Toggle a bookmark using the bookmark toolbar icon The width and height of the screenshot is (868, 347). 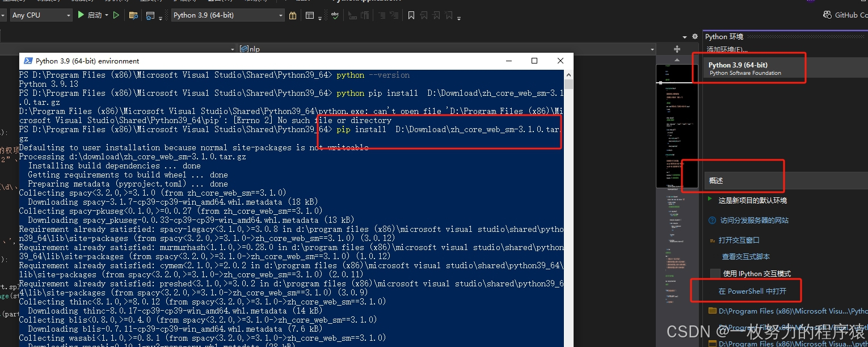411,15
